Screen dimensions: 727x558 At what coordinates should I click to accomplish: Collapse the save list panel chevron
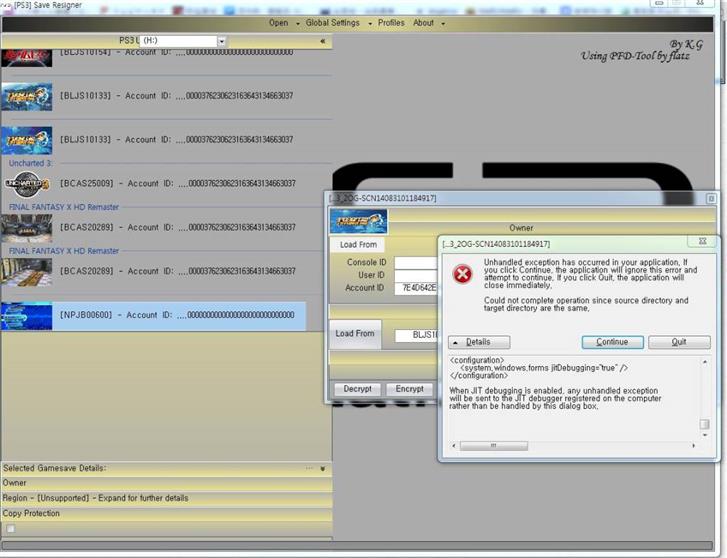point(323,41)
